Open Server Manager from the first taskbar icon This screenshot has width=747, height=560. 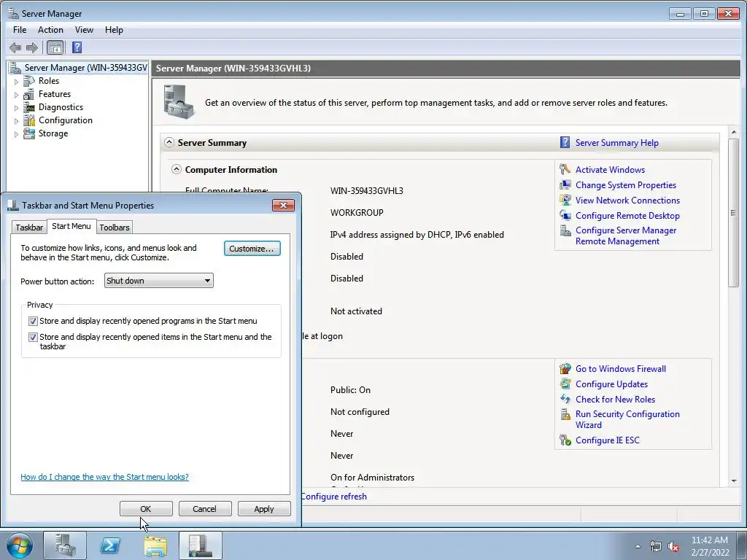pos(65,545)
